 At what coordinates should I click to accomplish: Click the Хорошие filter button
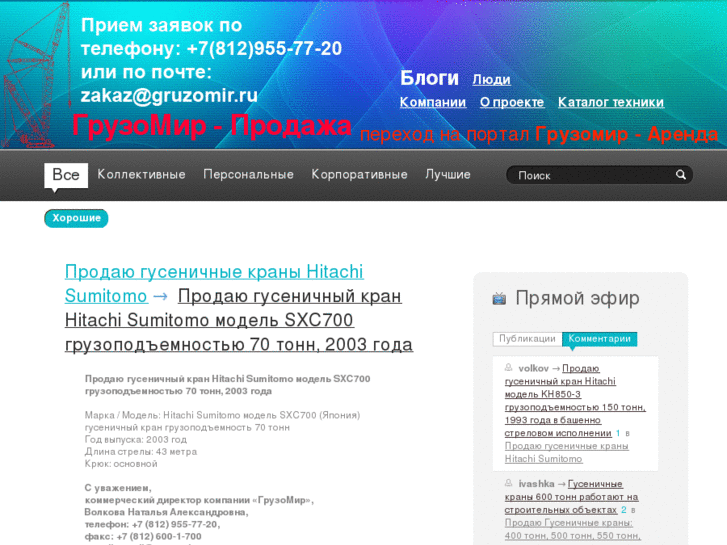[77, 218]
